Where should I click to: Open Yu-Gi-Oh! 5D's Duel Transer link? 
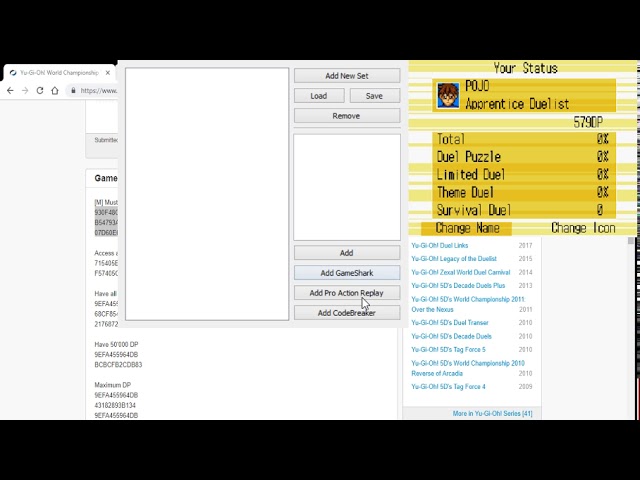(450, 322)
